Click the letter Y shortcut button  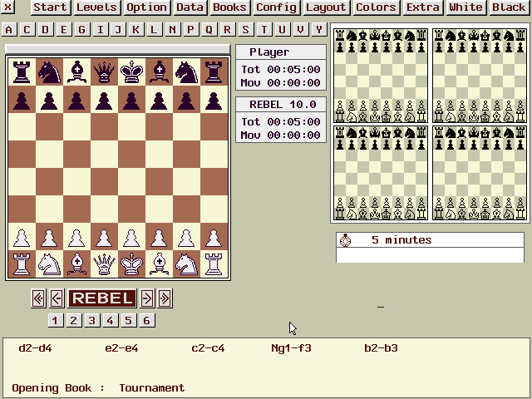coord(319,30)
